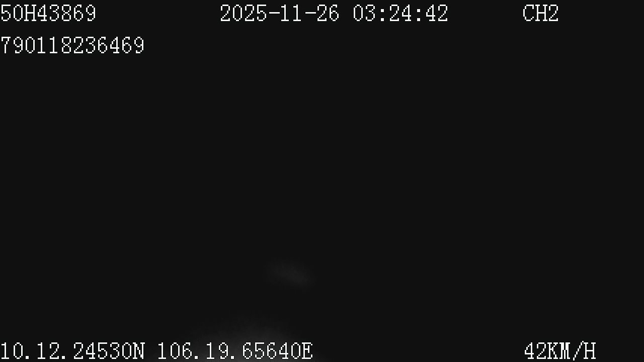Select the latitude 10.12.24530N readout
The height and width of the screenshot is (362, 644).
(72, 351)
